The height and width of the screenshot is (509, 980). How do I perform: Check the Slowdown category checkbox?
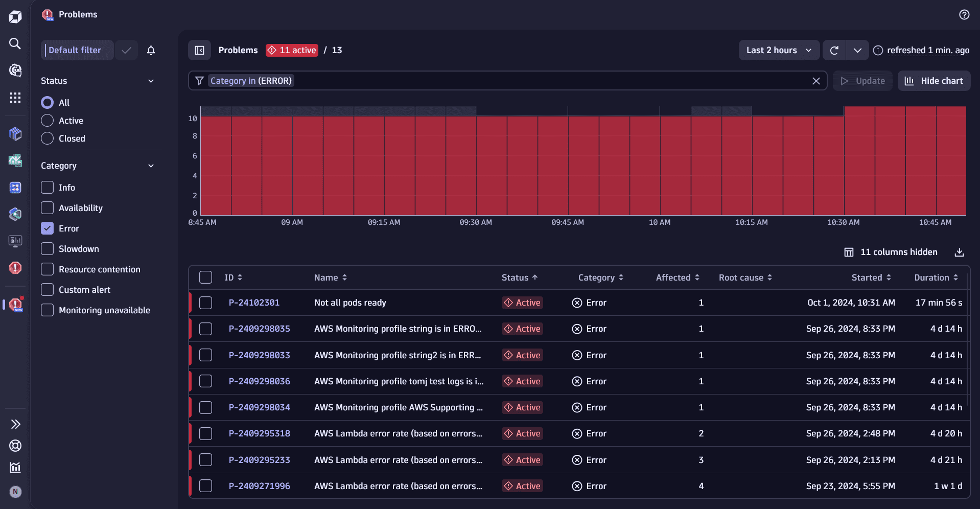[47, 249]
